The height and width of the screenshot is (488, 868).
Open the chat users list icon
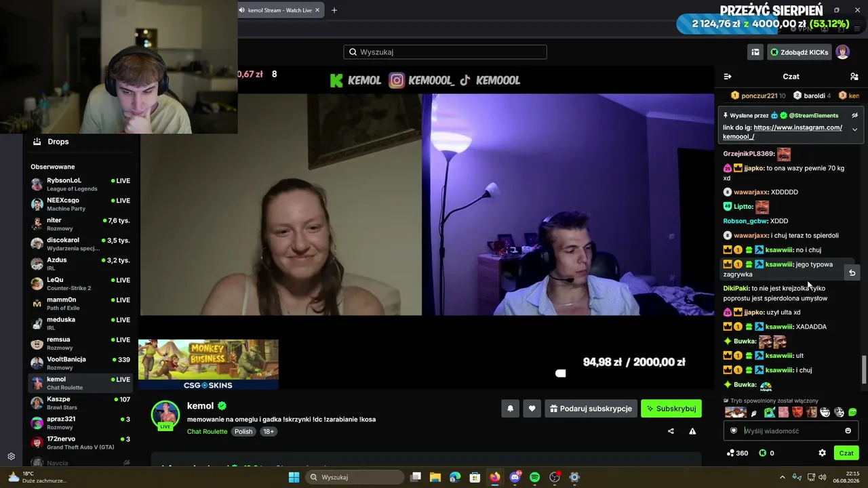[x=854, y=77]
